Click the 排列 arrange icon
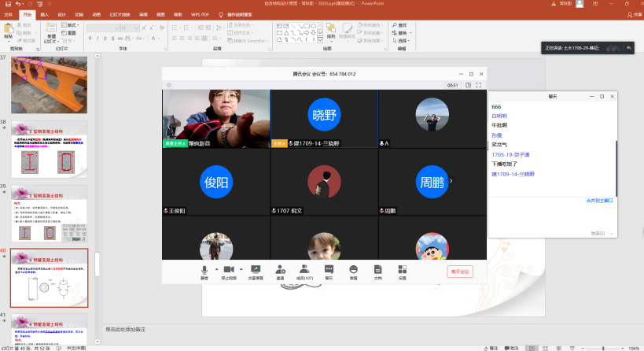Viewport: 644px width, 351px height. (x=330, y=32)
